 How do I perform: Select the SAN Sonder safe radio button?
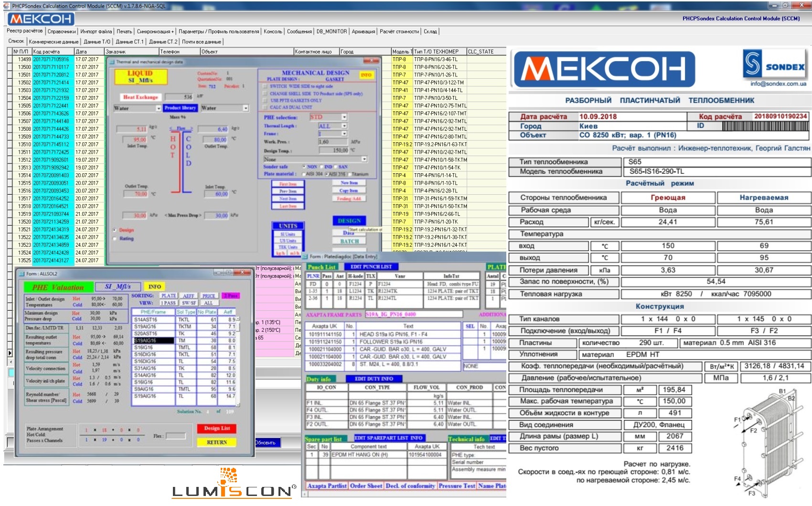[x=336, y=167]
